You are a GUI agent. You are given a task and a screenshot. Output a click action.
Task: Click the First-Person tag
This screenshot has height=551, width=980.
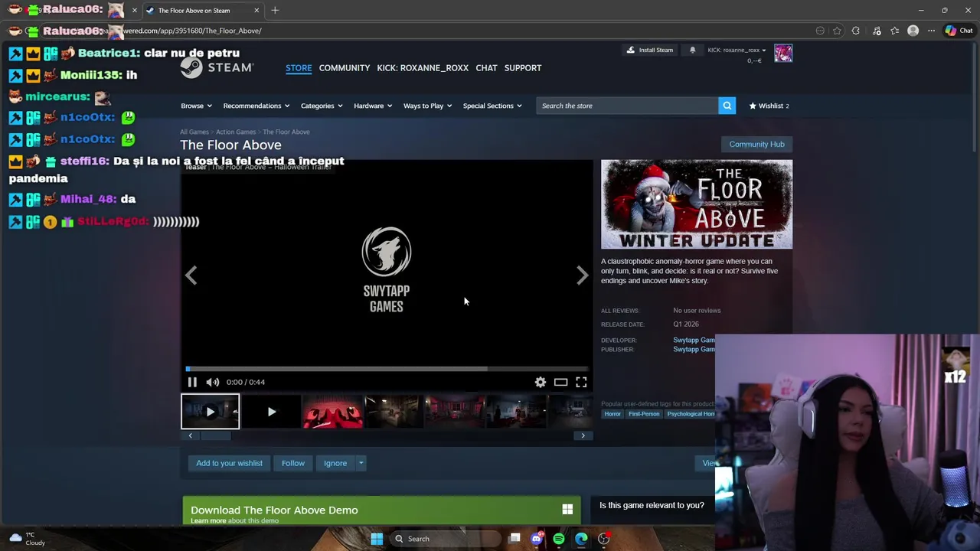point(644,414)
